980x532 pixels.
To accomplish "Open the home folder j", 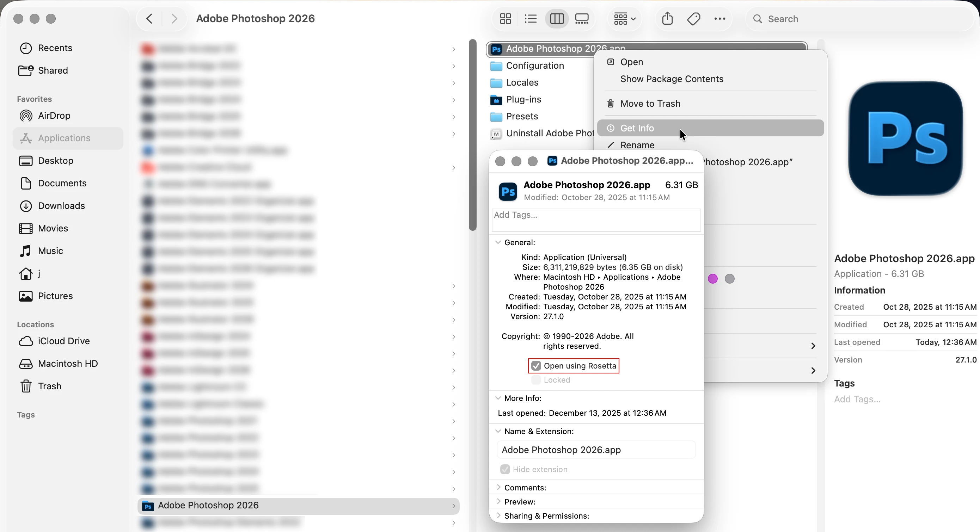I will pyautogui.click(x=68, y=273).
